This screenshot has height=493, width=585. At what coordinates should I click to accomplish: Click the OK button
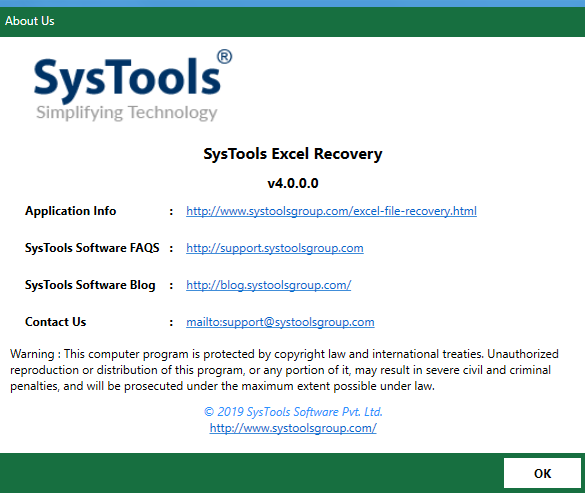[x=542, y=473]
